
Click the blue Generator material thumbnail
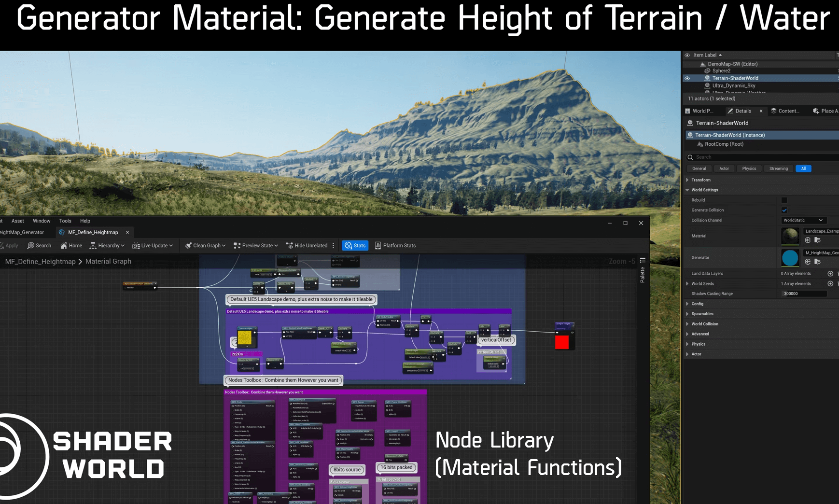[790, 258]
